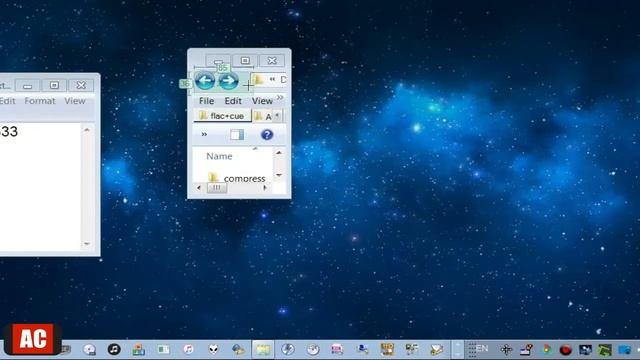Open Explorer help with the question mark

[x=267, y=135]
